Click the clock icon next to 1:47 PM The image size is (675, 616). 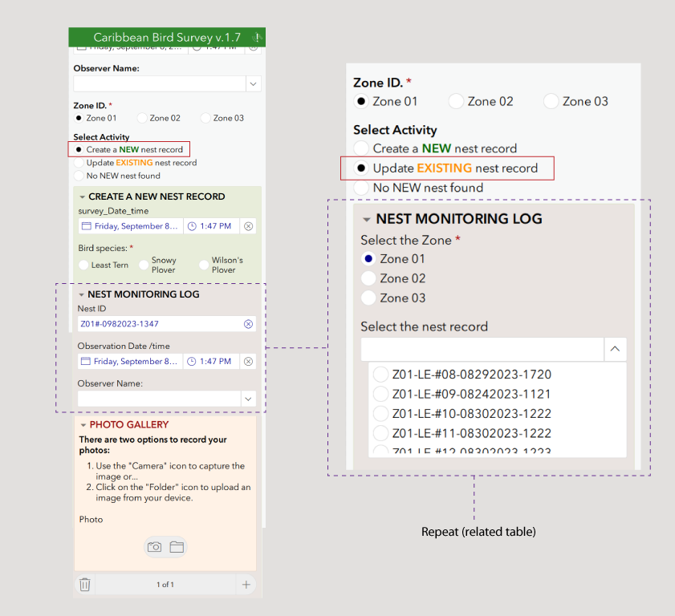[x=192, y=225]
